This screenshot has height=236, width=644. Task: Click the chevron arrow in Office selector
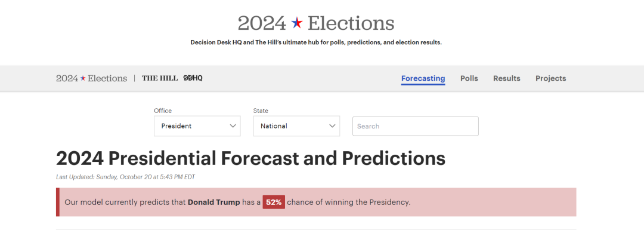pos(233,126)
